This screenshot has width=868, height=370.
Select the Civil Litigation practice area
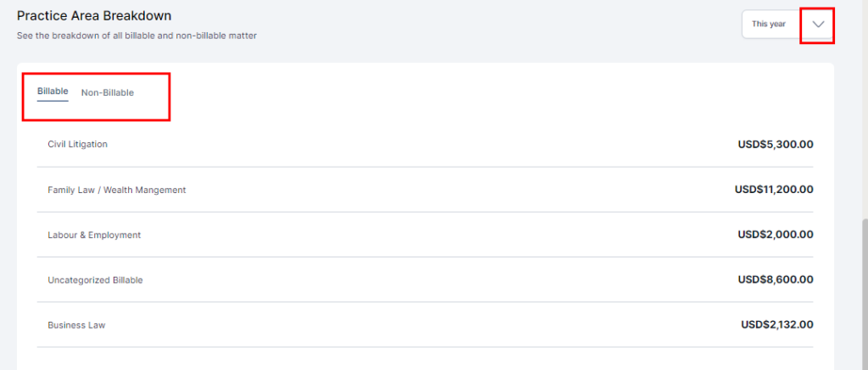pyautogui.click(x=78, y=144)
